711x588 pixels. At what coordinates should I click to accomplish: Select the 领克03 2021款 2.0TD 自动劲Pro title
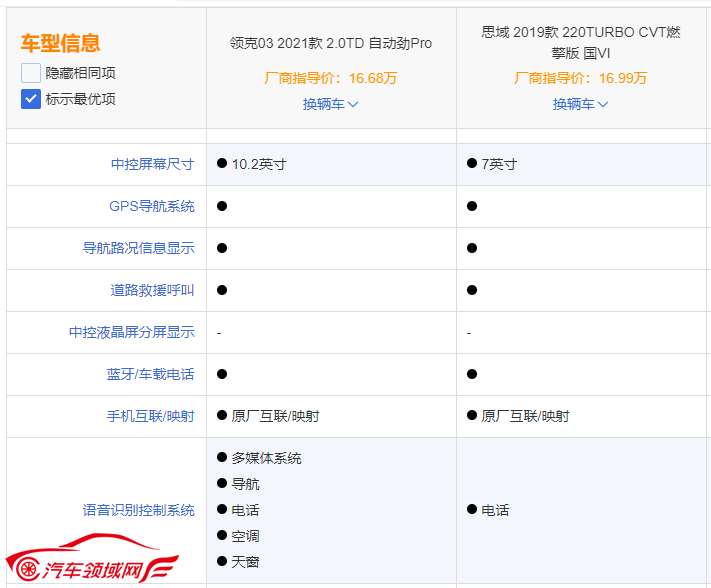pos(331,43)
